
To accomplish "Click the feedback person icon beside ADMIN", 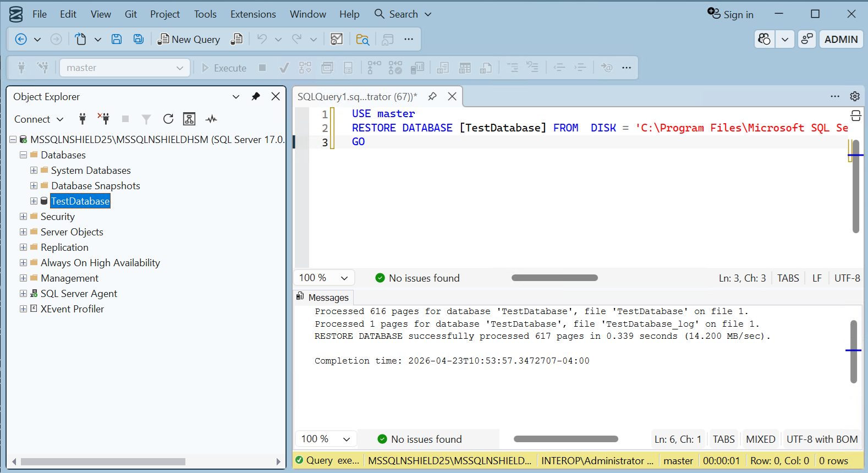I will (807, 39).
